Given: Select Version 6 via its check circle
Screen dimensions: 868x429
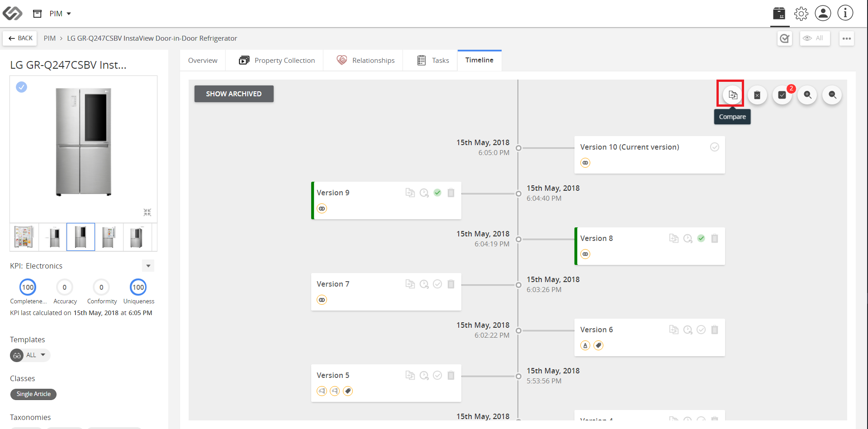Looking at the screenshot, I should [701, 330].
